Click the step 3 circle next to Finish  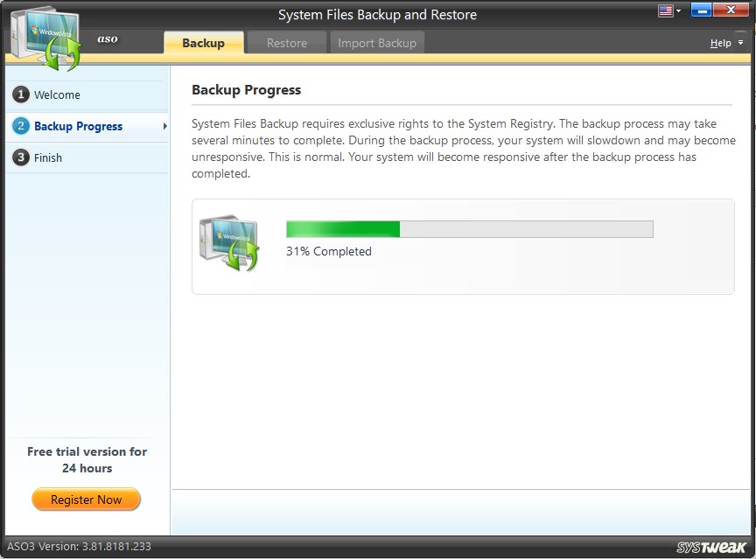[21, 157]
